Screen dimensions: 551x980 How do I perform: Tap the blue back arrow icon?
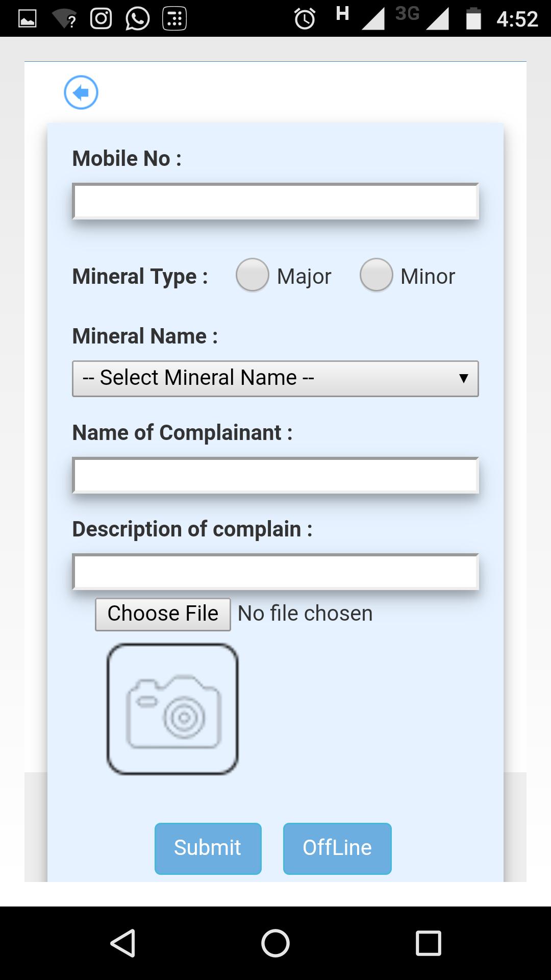click(x=81, y=92)
